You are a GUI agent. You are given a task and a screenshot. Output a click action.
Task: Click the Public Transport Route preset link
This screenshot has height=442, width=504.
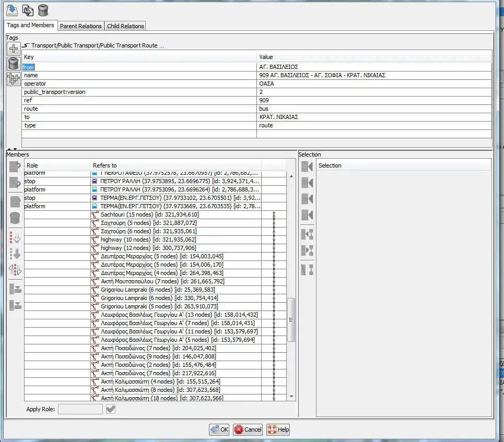pos(97,46)
